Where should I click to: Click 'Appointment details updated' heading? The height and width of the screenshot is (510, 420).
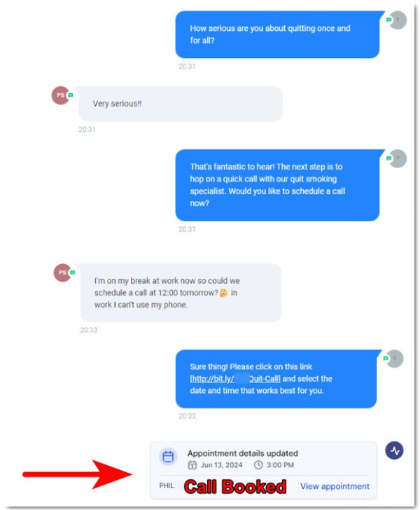[x=243, y=453]
